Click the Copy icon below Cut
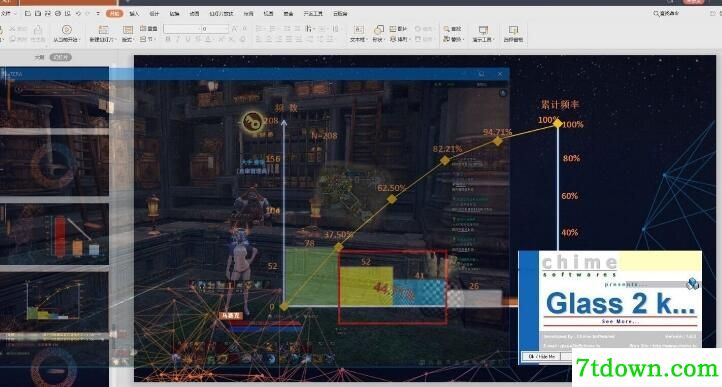Viewport: 722px width, 387px height. 13,40
